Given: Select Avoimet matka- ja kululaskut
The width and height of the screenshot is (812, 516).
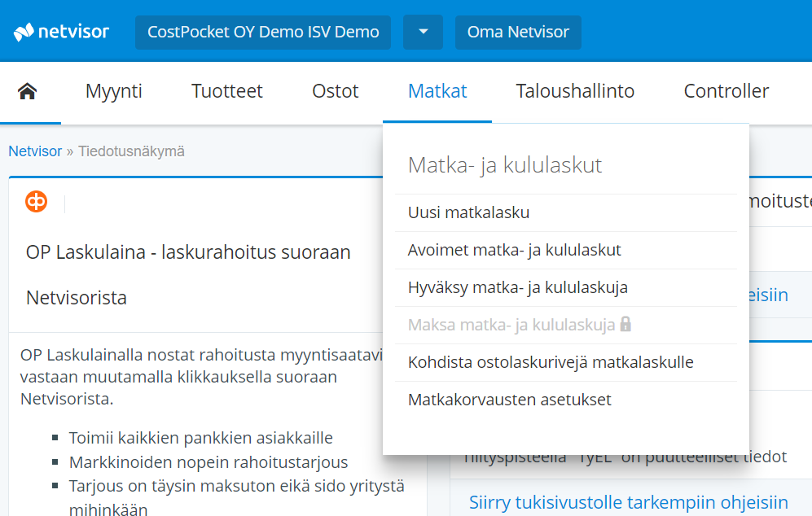Looking at the screenshot, I should coord(565,250).
